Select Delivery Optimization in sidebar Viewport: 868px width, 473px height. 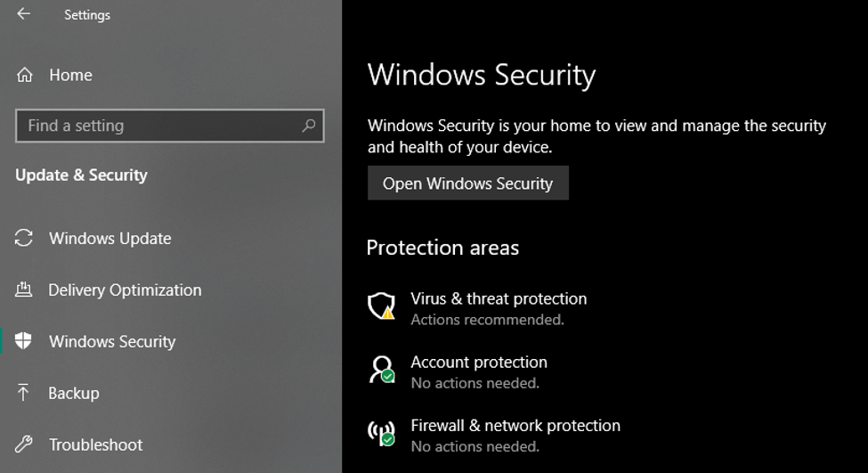coord(125,290)
